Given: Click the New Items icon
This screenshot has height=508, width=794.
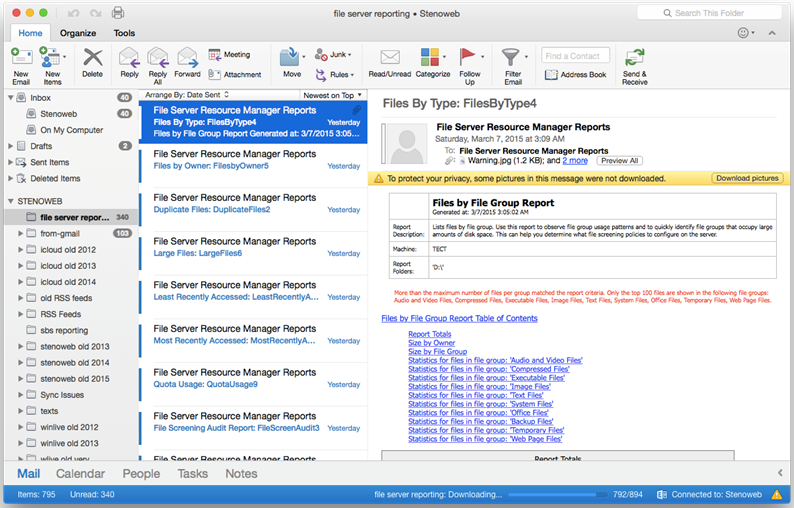Looking at the screenshot, I should [49, 57].
